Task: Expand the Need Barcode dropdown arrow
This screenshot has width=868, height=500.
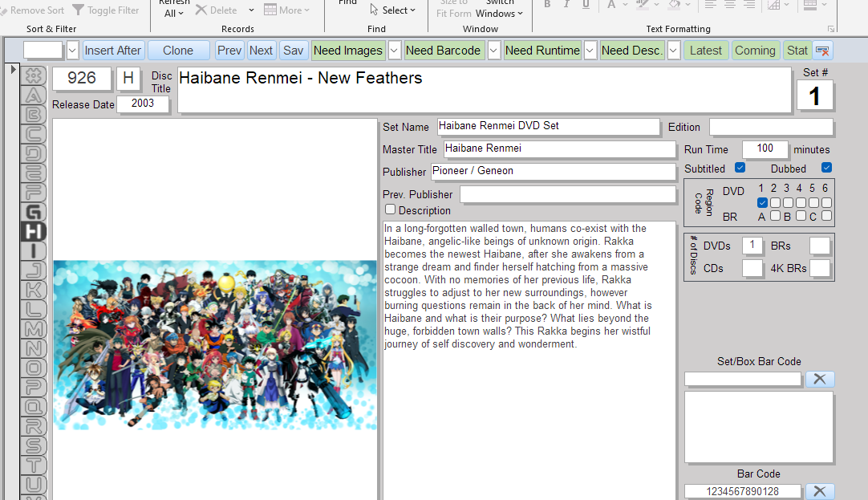Action: [x=494, y=51]
